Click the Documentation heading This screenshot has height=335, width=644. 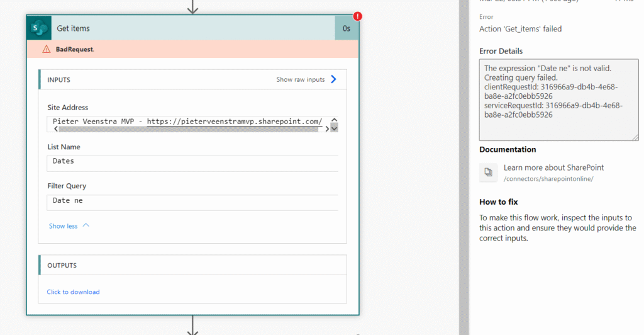(508, 150)
